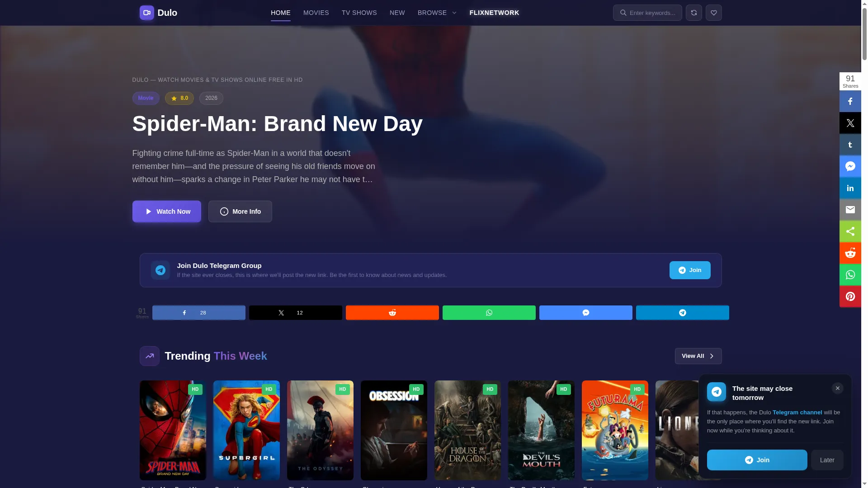Click the green WhatsApp share bar

tap(489, 313)
